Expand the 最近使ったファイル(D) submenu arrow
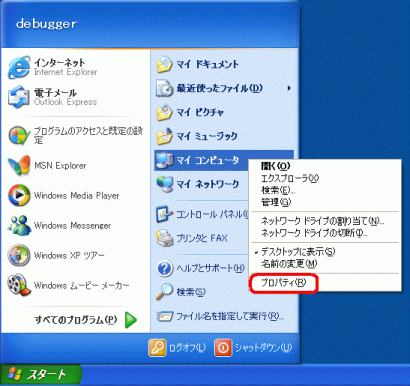410x386 pixels. click(x=289, y=88)
